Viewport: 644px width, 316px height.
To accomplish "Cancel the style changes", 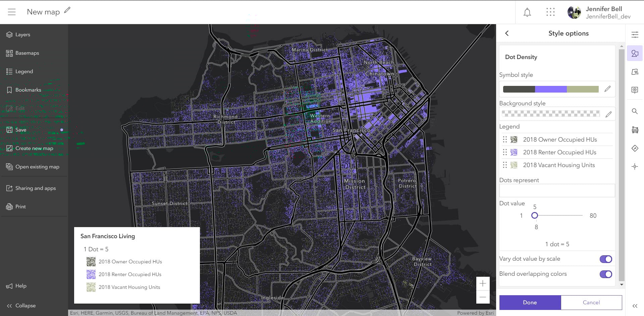I will [x=591, y=302].
